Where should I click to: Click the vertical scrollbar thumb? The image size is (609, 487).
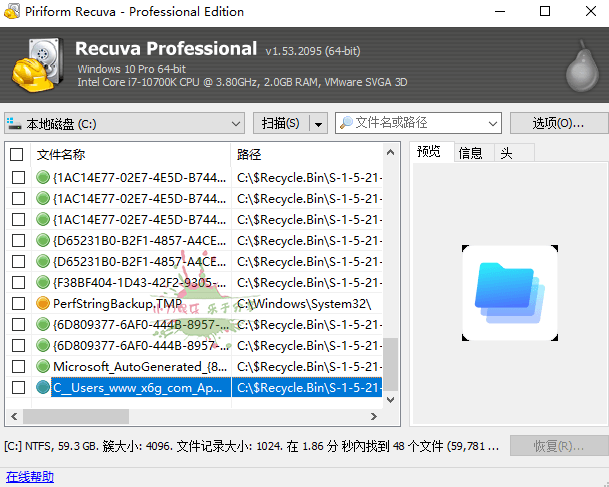click(390, 364)
